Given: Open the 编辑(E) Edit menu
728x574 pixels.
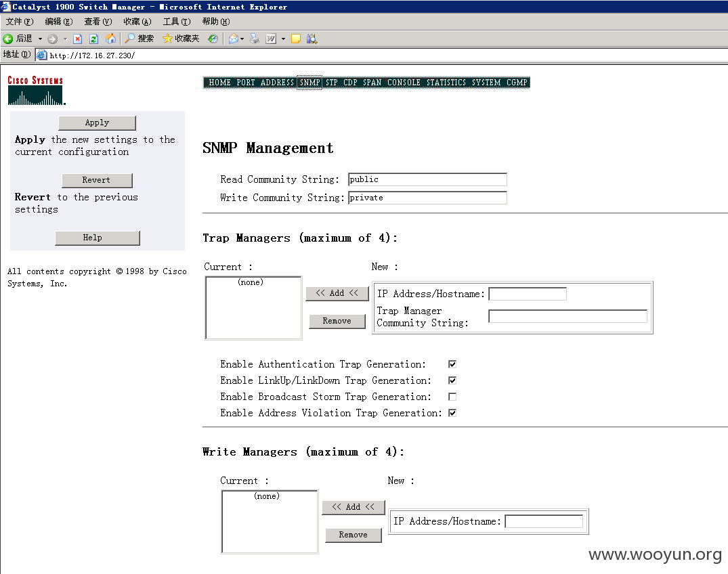Looking at the screenshot, I should 58,22.
